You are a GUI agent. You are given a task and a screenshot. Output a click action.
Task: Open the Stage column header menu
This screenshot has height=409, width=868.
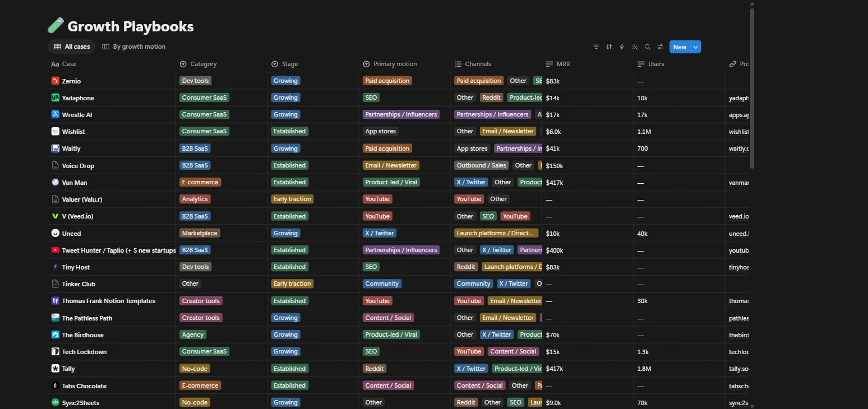tap(313, 64)
